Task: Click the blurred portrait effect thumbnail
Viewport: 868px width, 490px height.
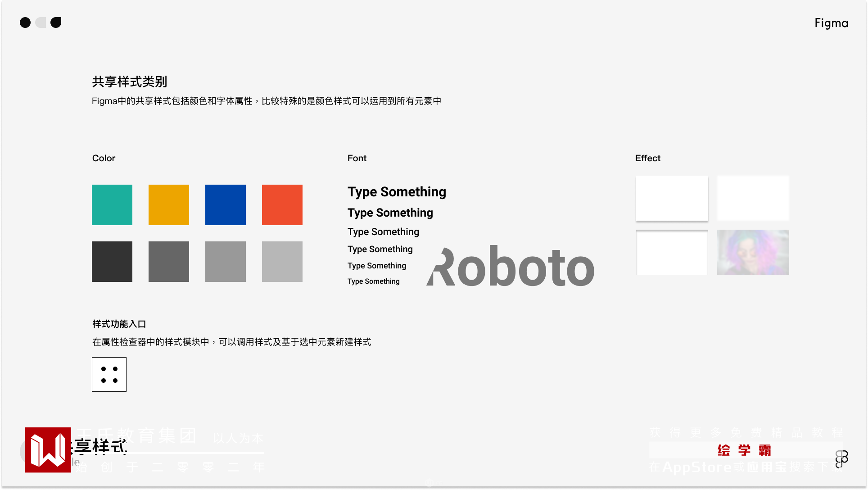Action: pyautogui.click(x=753, y=252)
